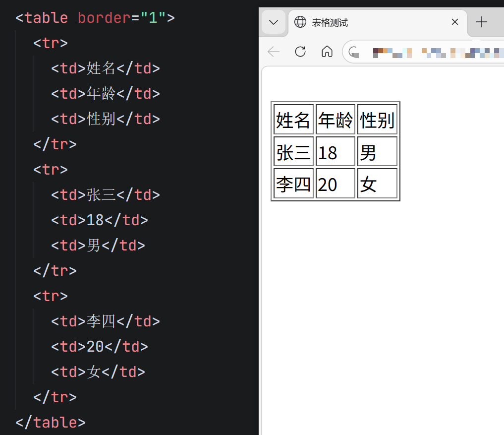
Task: Open a new tab with the plus icon
Action: click(x=482, y=22)
